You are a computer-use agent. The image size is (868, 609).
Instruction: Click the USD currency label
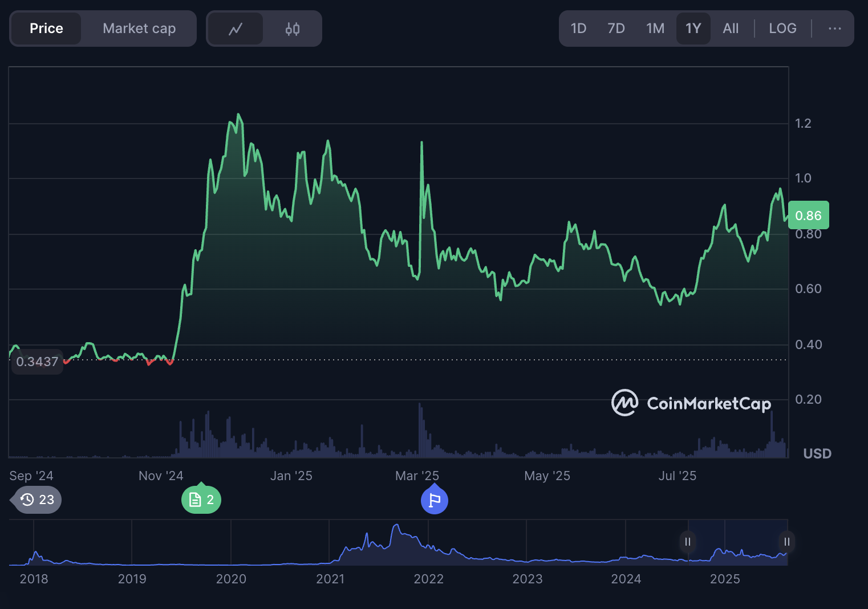click(817, 454)
